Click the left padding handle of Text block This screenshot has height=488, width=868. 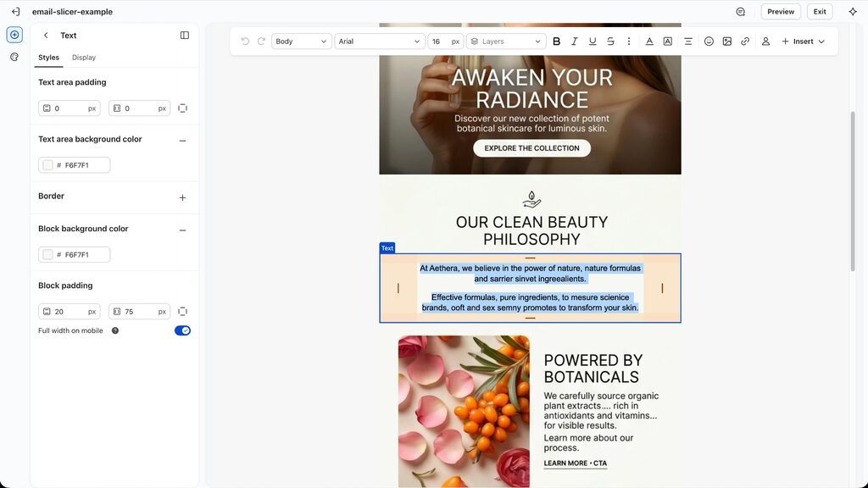pos(398,288)
